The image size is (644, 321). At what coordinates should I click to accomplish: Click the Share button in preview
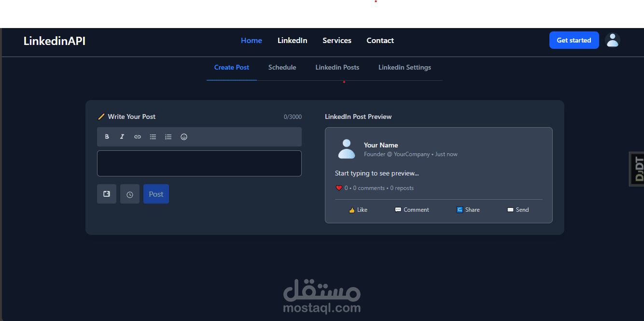(468, 210)
